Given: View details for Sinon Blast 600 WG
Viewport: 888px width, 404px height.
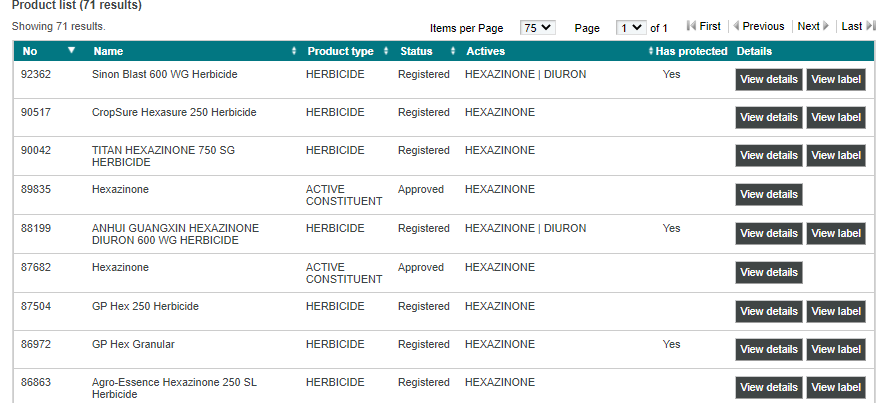Looking at the screenshot, I should coord(768,79).
